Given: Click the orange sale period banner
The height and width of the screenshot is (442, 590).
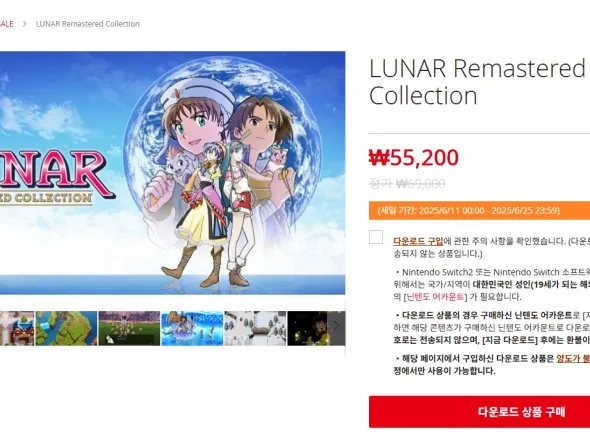Looking at the screenshot, I should (479, 211).
